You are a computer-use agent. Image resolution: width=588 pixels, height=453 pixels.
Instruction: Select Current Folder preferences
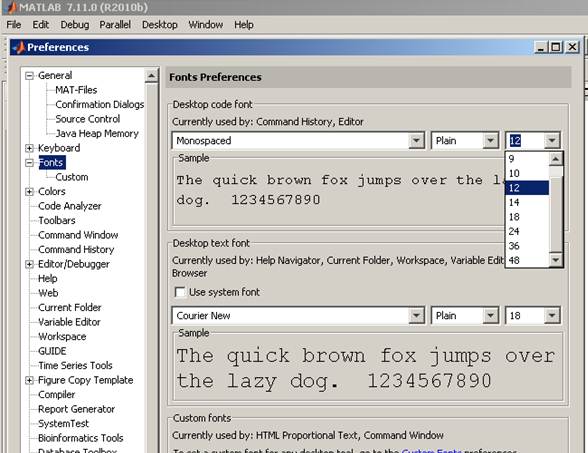(x=69, y=308)
